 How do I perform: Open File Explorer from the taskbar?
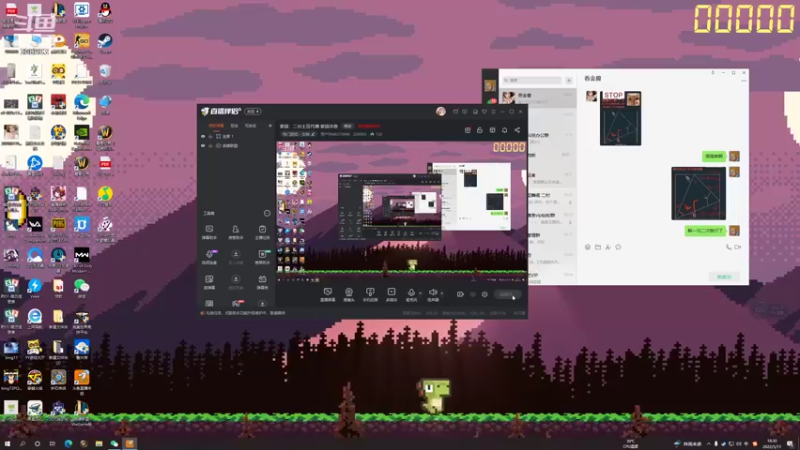pos(98,443)
